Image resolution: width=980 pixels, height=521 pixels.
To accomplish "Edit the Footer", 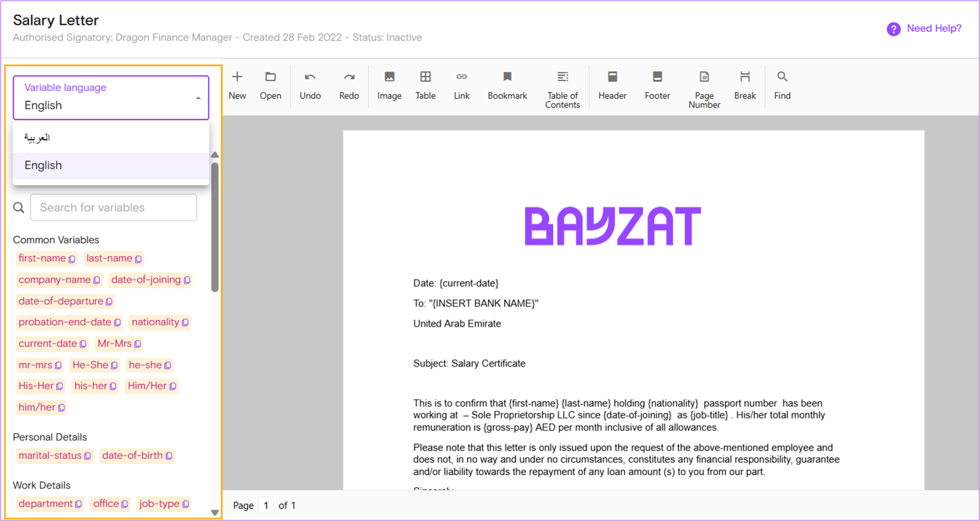I will [x=657, y=85].
